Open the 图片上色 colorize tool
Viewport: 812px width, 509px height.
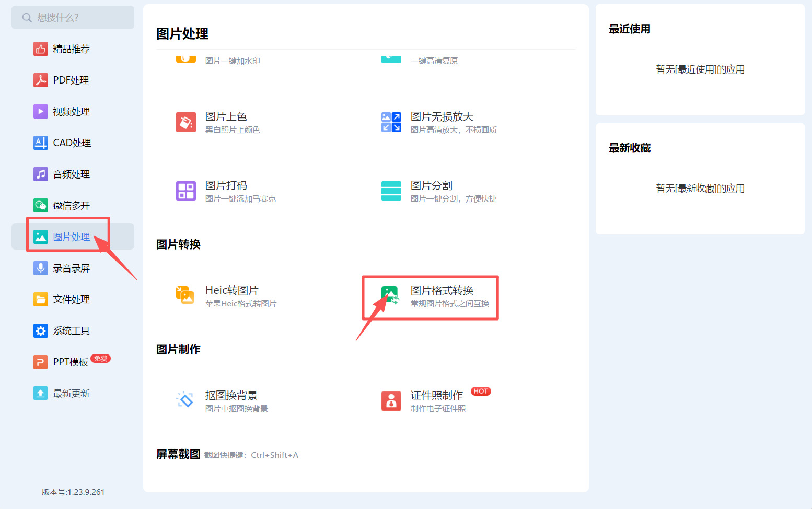226,122
